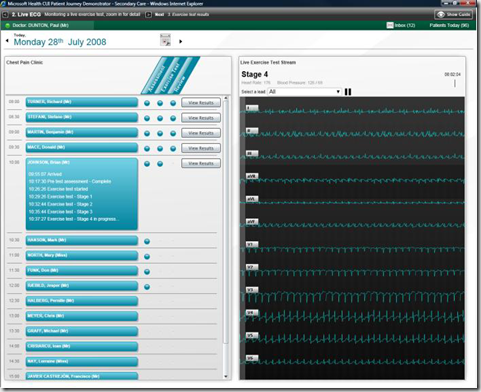Open MARTIN, Benjamin patient entry

tap(82, 132)
